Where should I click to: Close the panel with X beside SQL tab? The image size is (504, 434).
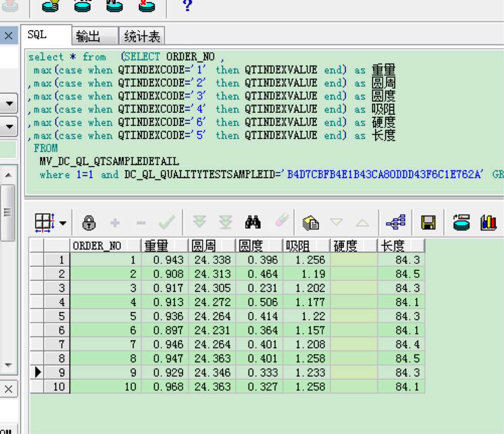tap(9, 36)
